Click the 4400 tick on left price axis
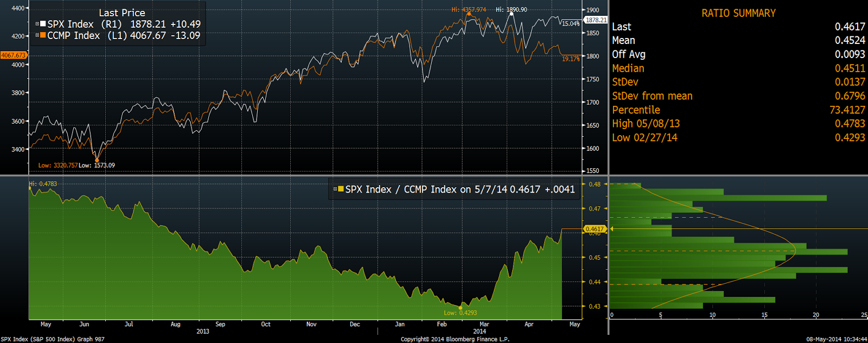 coord(18,8)
